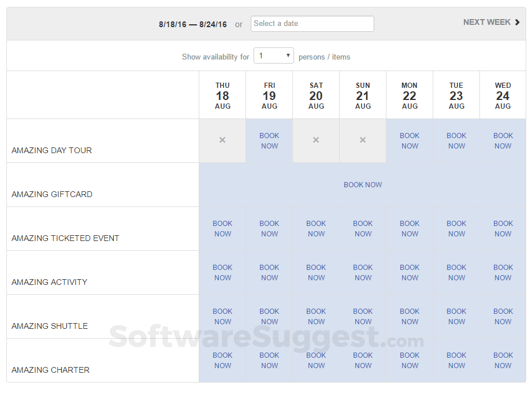Click the unavailable X under Sunday 21

(x=363, y=140)
